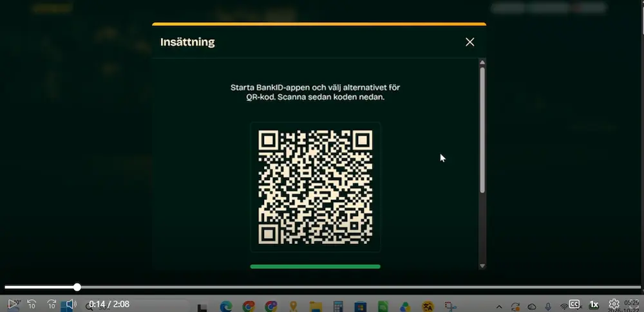Click the OneDrive cloud icon in the tray
644x312 pixels.
tap(532, 307)
